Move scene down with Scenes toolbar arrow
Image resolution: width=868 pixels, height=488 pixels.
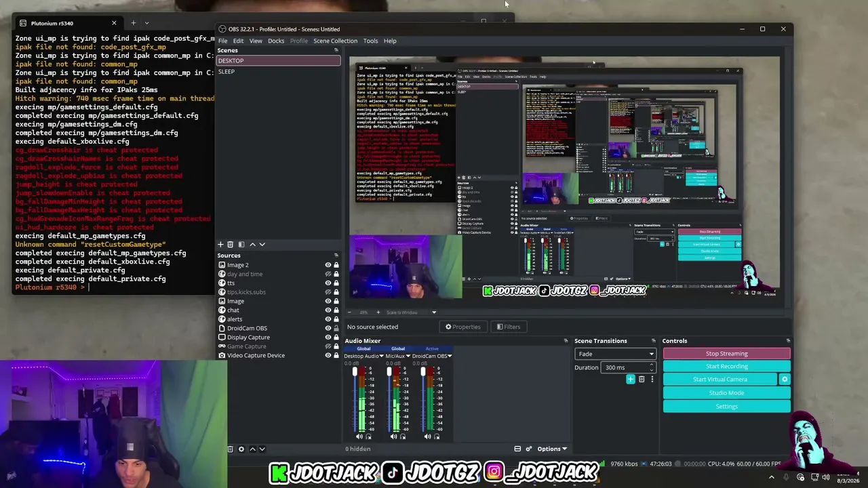pos(262,244)
